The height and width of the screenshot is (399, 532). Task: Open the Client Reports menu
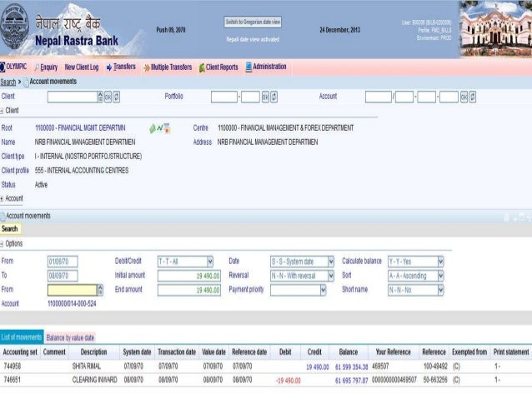point(222,67)
